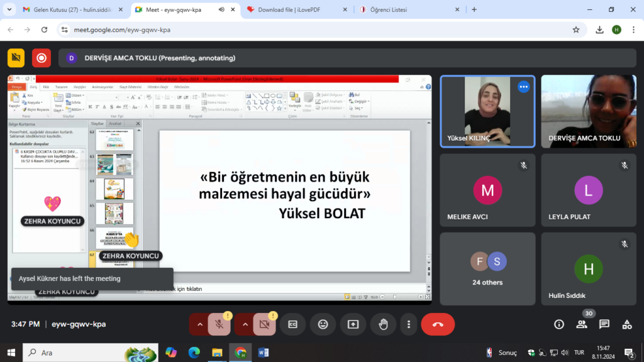Open Microsoft Word from taskbar
Image resolution: width=644 pixels, height=362 pixels.
(x=263, y=353)
